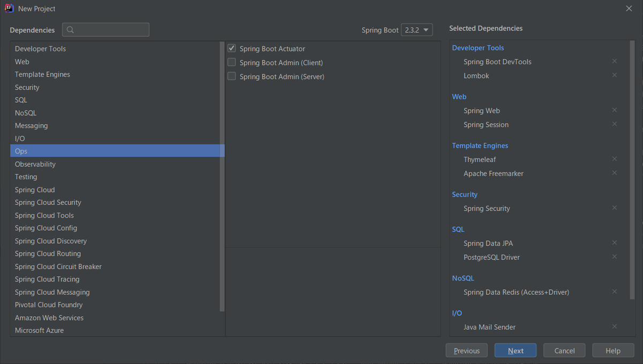Click Java Mail Sender entry
Screen dimensions: 643x364
click(x=490, y=327)
